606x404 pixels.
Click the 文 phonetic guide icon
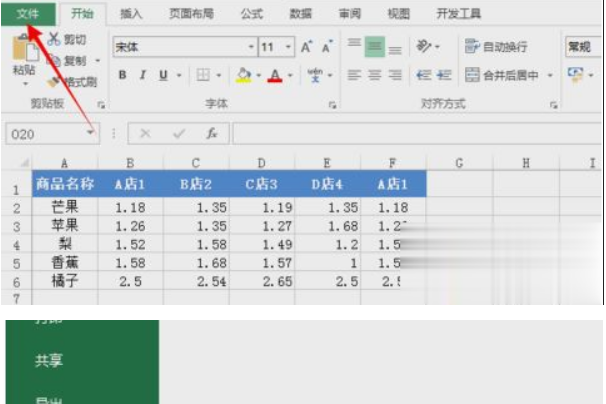315,75
